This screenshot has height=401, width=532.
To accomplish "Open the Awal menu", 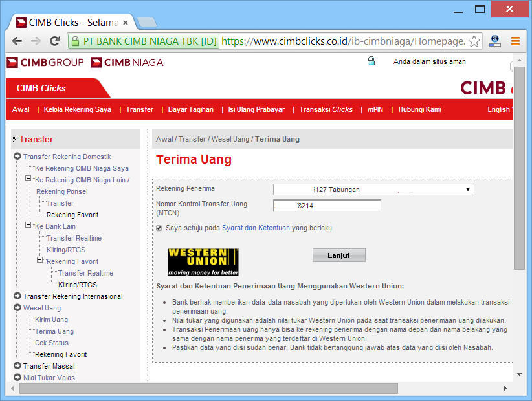I will [21, 109].
